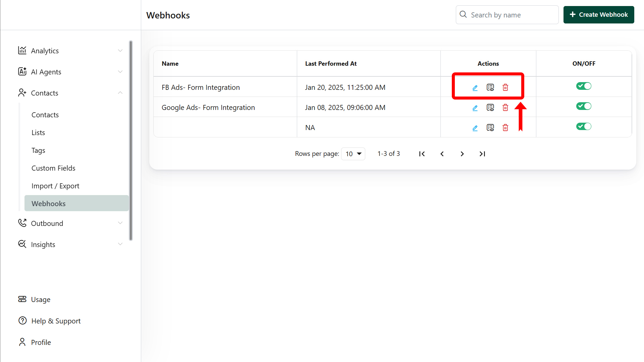Screen dimensions: 644x362
Task: Collapse the Contacts menu chevron
Action: (120, 93)
